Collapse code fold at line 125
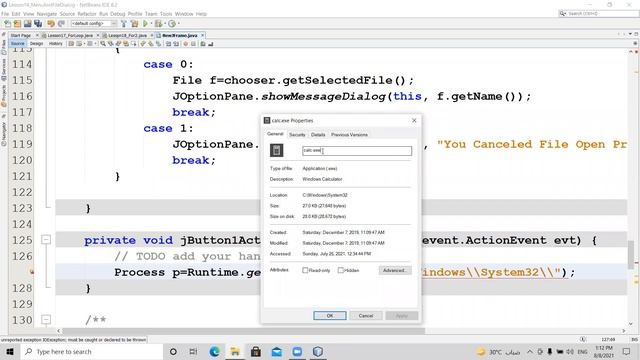Image resolution: width=640 pixels, height=360 pixels. tap(46, 240)
